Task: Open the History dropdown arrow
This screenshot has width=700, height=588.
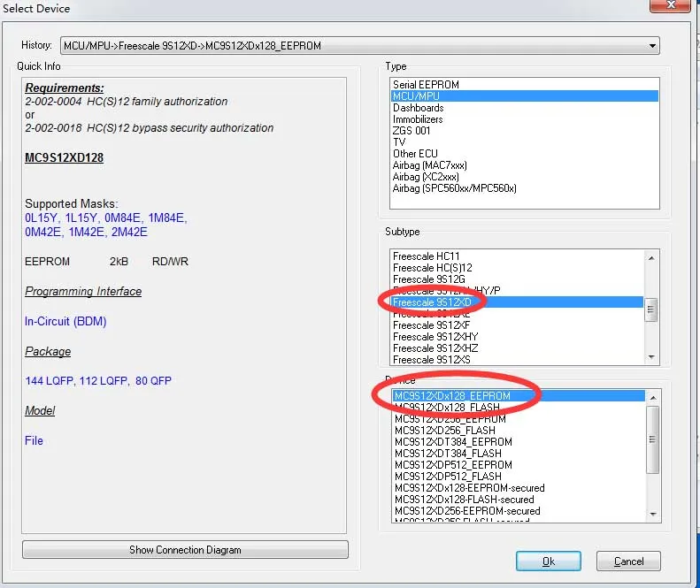Action: pyautogui.click(x=652, y=46)
